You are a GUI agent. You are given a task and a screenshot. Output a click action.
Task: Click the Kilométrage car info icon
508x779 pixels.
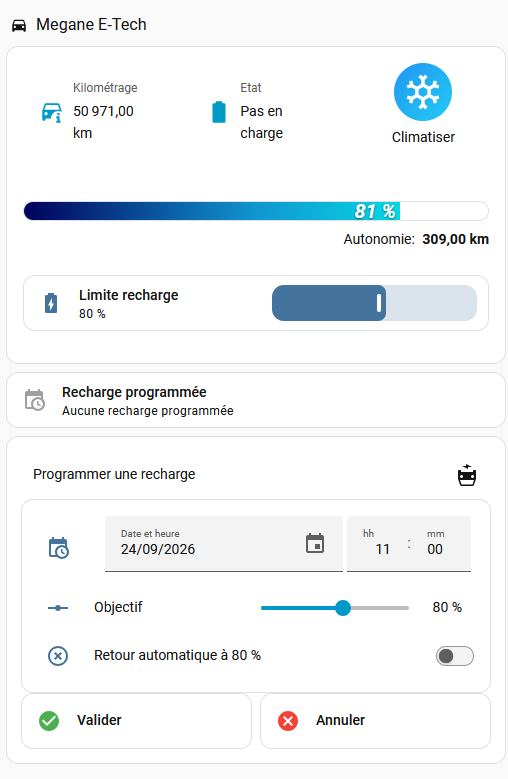click(51, 112)
